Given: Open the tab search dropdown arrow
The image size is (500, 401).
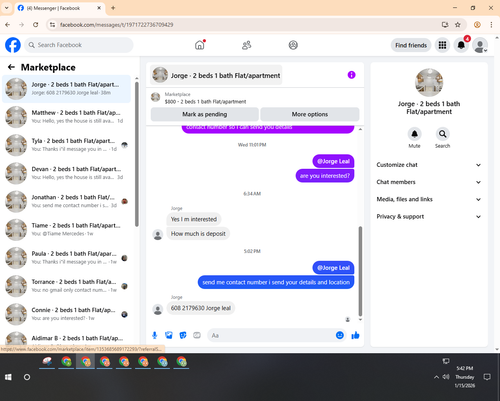Looking at the screenshot, I should coord(6,8).
